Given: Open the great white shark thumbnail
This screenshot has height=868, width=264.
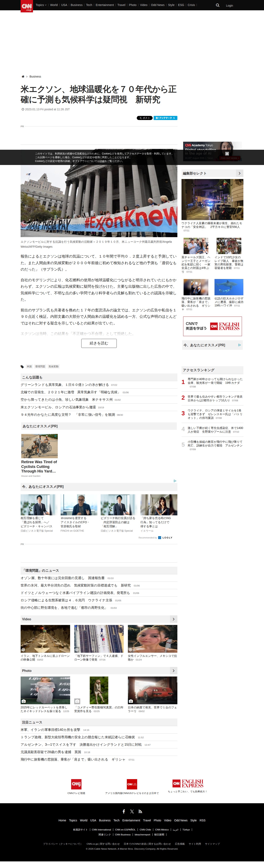Looking at the screenshot, I should point(229,287).
